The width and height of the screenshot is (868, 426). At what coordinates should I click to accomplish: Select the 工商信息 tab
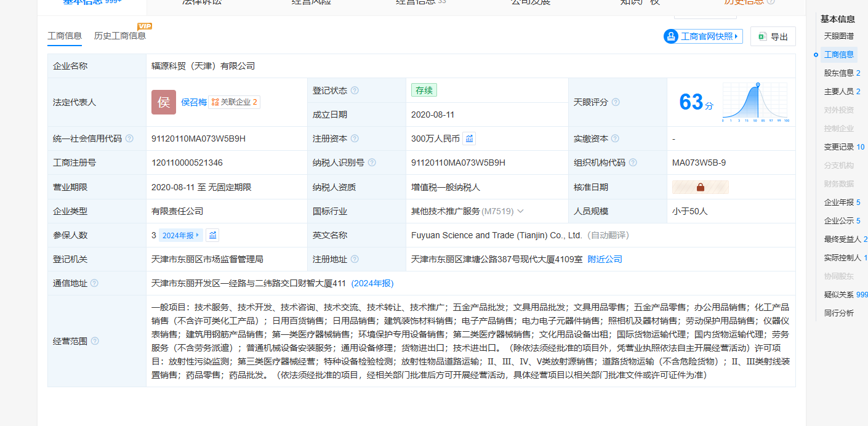click(65, 36)
